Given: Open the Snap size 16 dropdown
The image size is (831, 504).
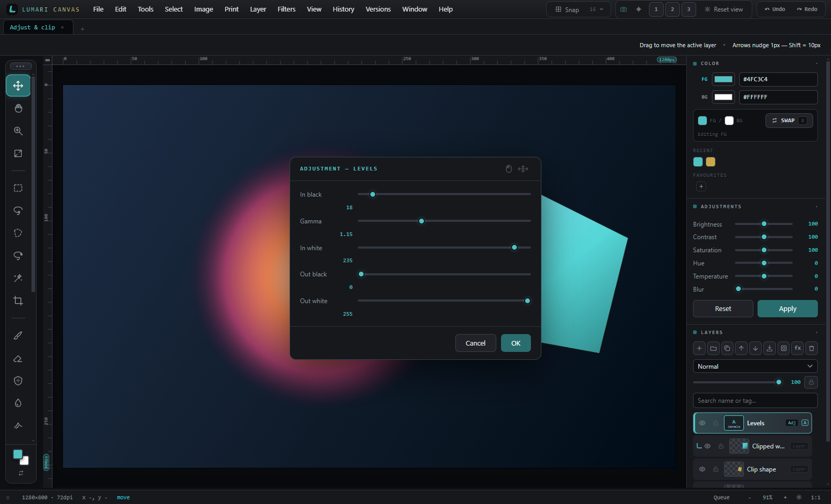Looking at the screenshot, I should click(596, 9).
